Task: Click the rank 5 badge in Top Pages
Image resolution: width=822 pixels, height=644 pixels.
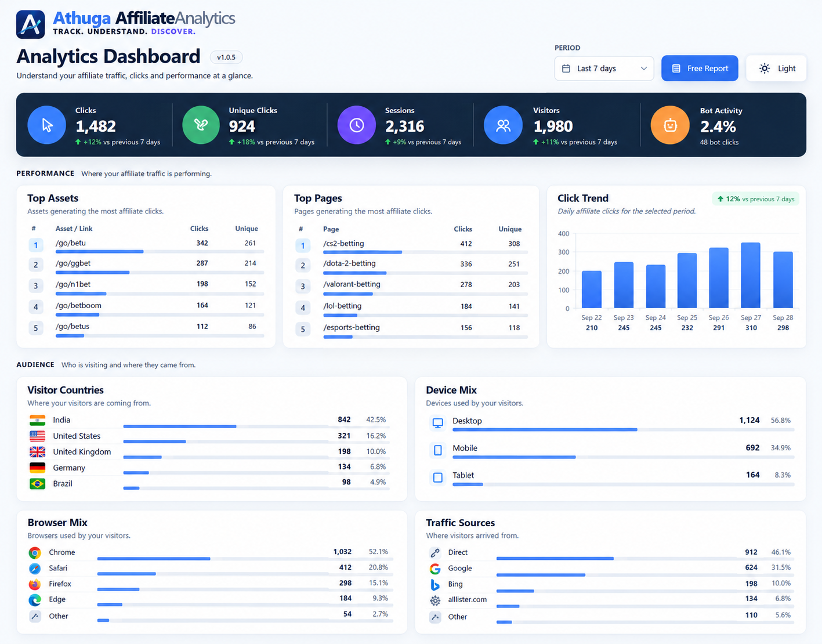Action: tap(302, 330)
